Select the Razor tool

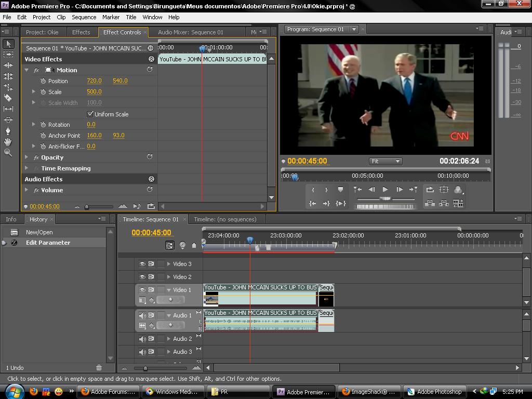click(x=8, y=98)
